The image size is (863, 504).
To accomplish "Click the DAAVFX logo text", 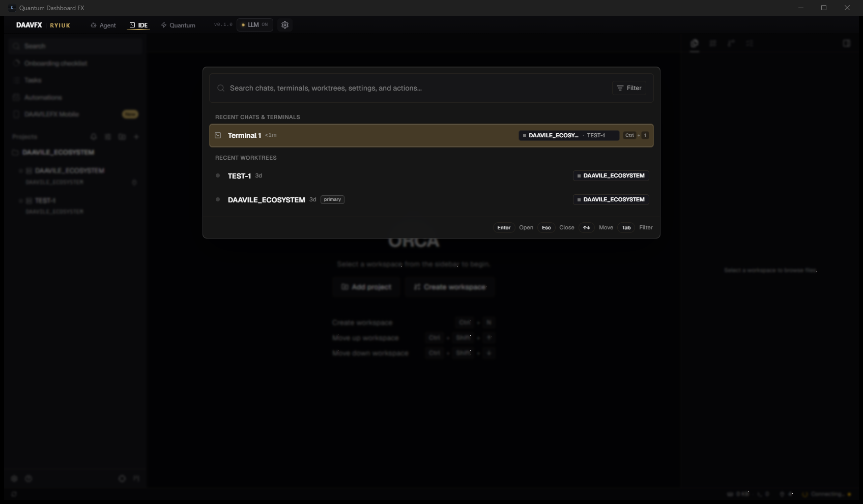I will [x=29, y=25].
